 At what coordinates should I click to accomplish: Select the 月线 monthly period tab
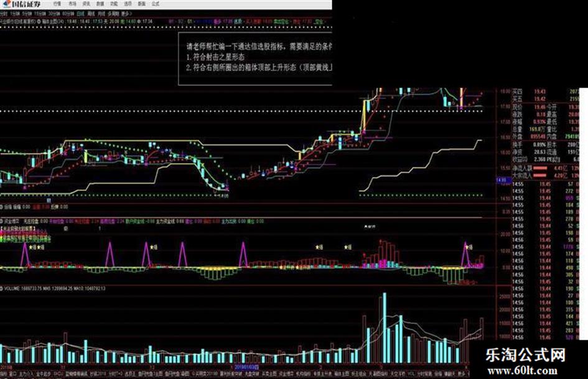pos(101,14)
